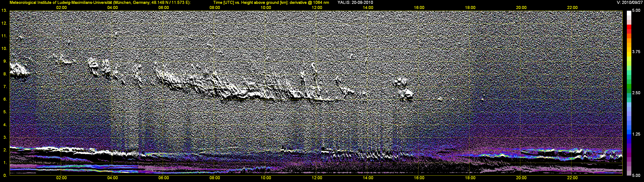Click the 20:00 label on the top time axis
Screen dimensions: 644x182
coord(521,8)
